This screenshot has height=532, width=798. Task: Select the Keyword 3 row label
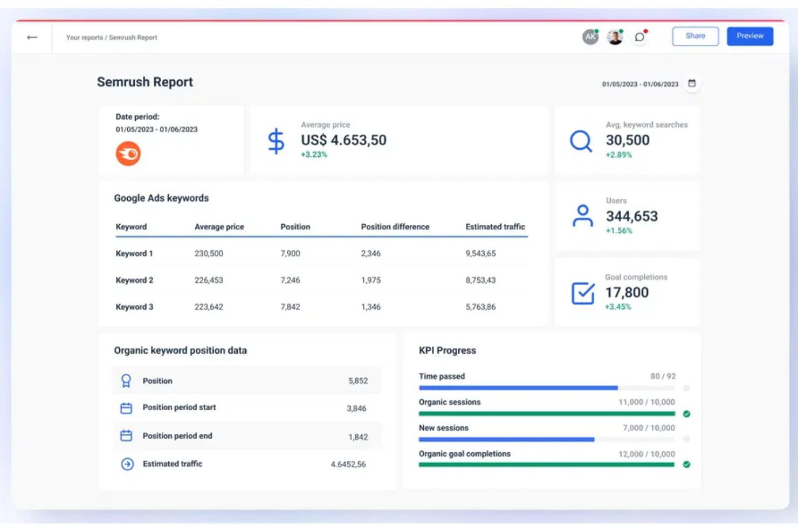coord(134,307)
